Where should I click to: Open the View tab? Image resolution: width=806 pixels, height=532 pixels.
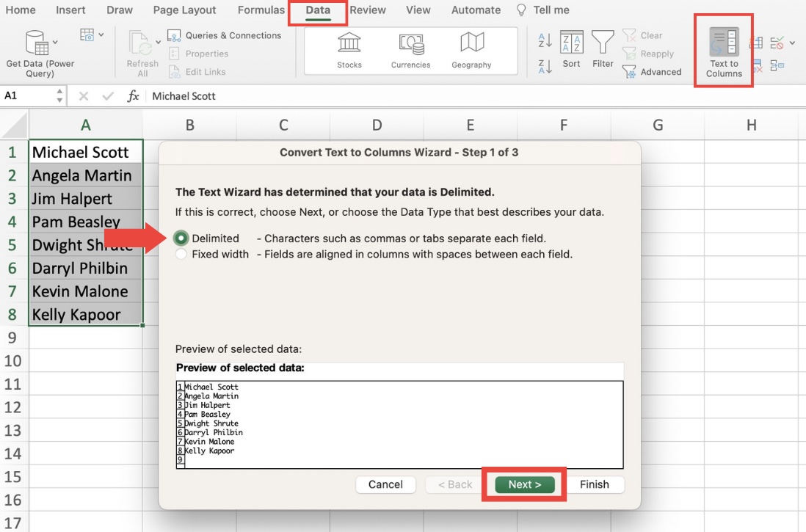[418, 10]
